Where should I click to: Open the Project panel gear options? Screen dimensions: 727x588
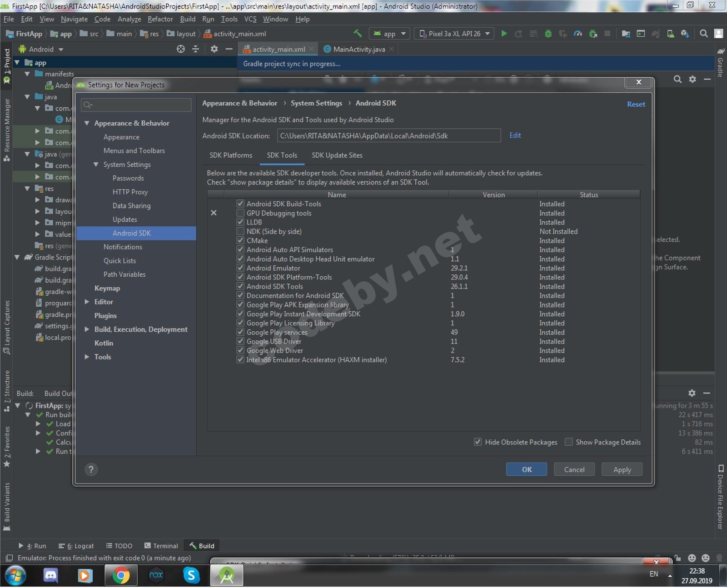[x=214, y=49]
